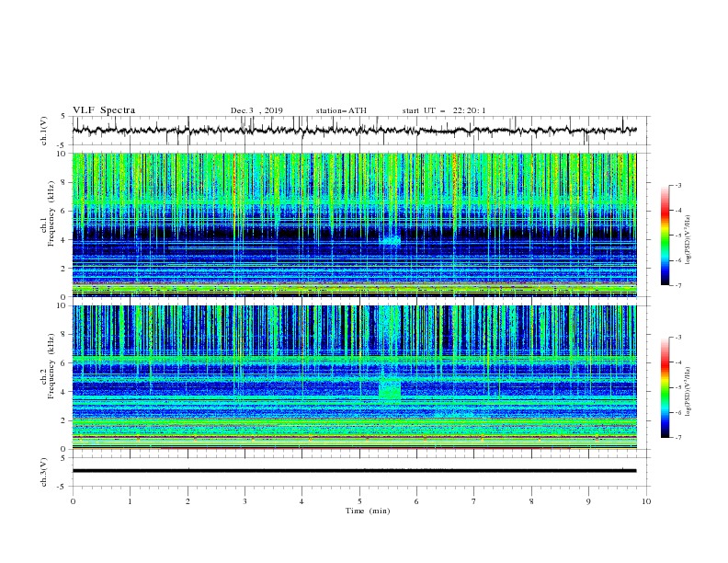The height and width of the screenshot is (563, 728).
Task: Click the ch.1 Frequency (kHz) axis label
Action: 48,213
